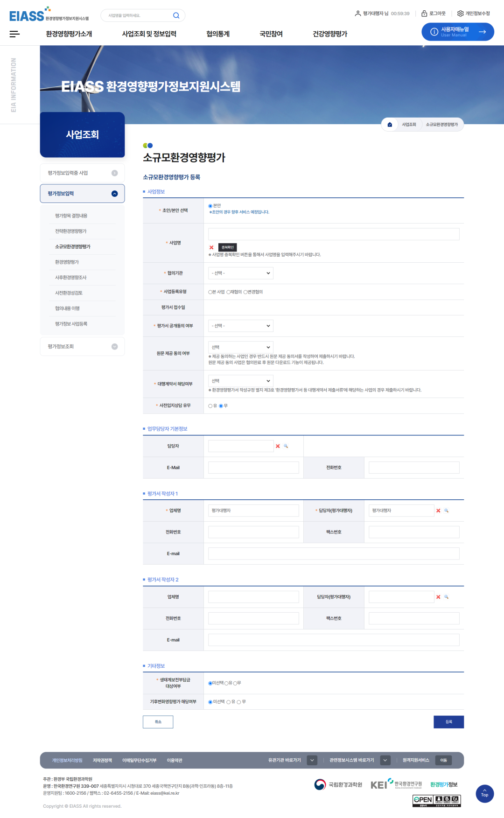Select 환경영향평가 in the sidebar

pyautogui.click(x=67, y=262)
